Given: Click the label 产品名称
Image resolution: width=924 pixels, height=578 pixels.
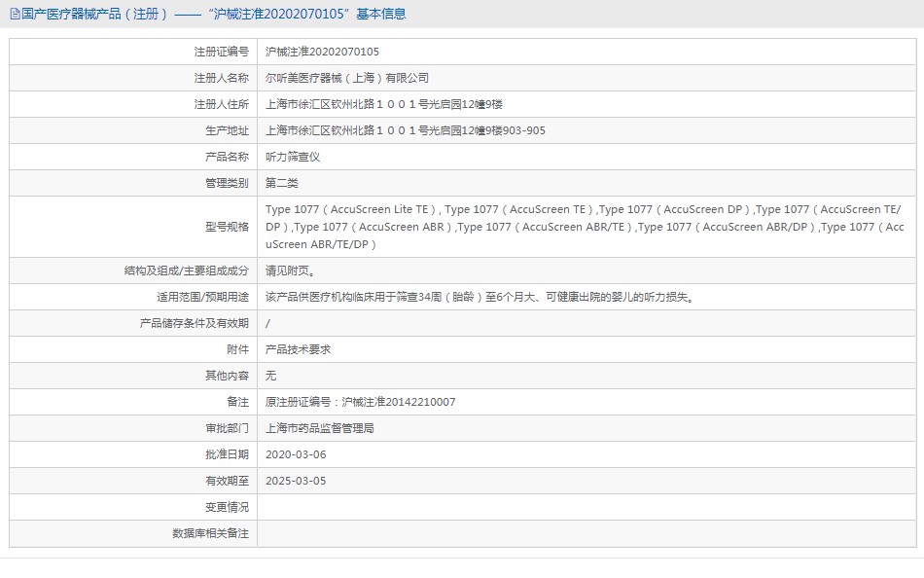Looking at the screenshot, I should click(227, 157).
